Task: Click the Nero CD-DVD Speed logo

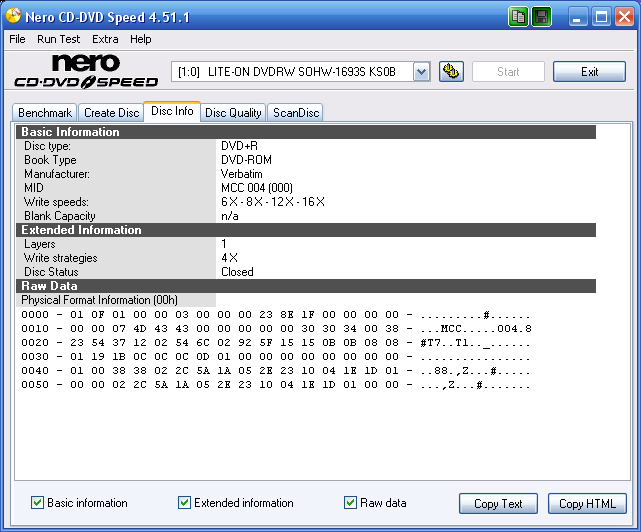Action: pyautogui.click(x=86, y=71)
